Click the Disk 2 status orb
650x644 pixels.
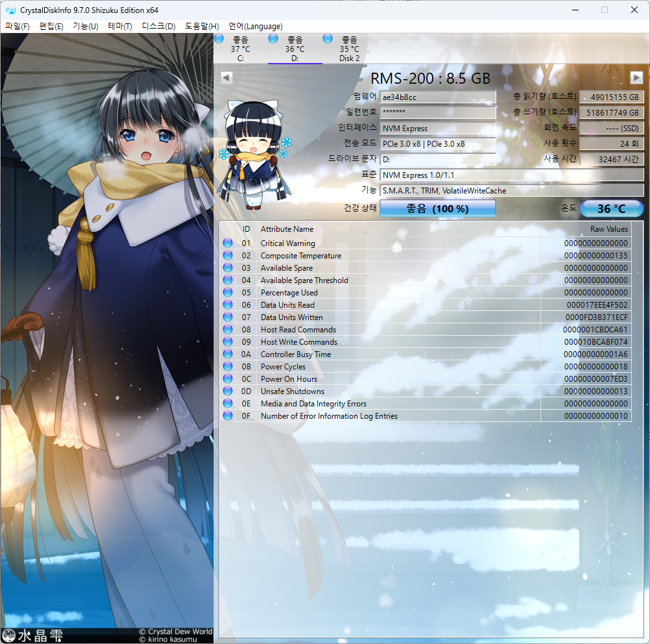[328, 39]
